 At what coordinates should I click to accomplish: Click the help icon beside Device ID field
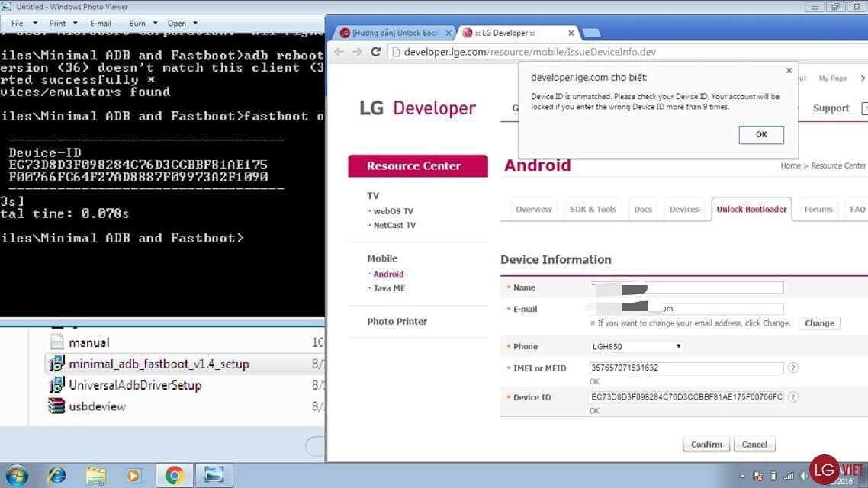pos(793,397)
